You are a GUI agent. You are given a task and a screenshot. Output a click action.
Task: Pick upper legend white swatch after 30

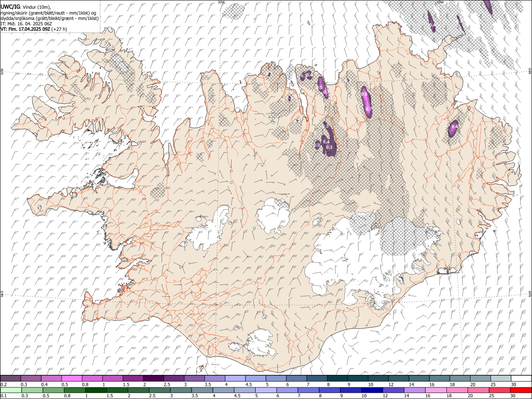coord(521,378)
